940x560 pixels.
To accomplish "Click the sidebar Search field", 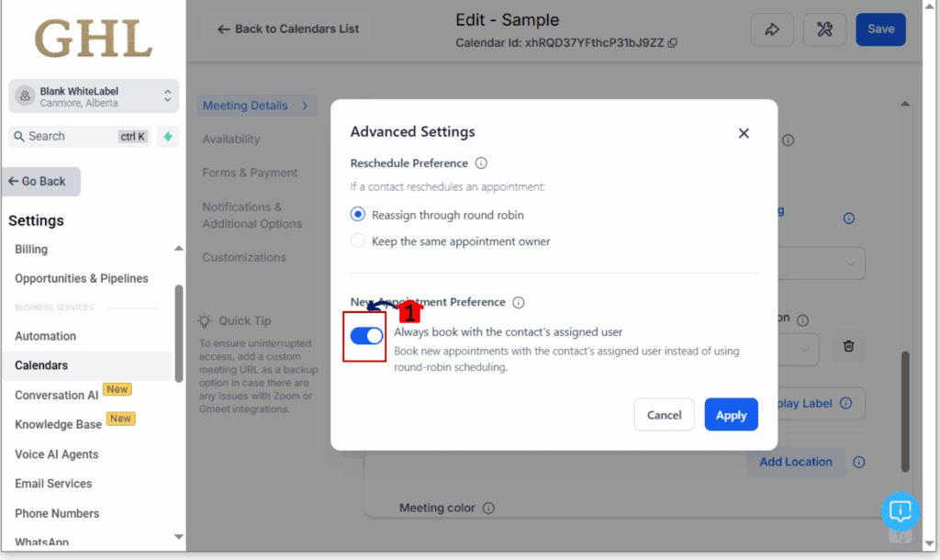I will [80, 137].
